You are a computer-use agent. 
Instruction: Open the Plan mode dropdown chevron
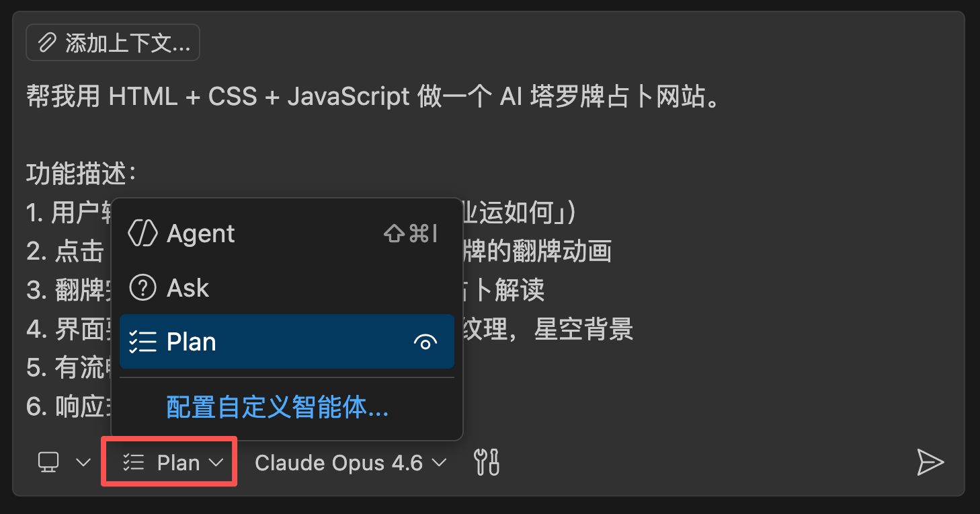[216, 462]
